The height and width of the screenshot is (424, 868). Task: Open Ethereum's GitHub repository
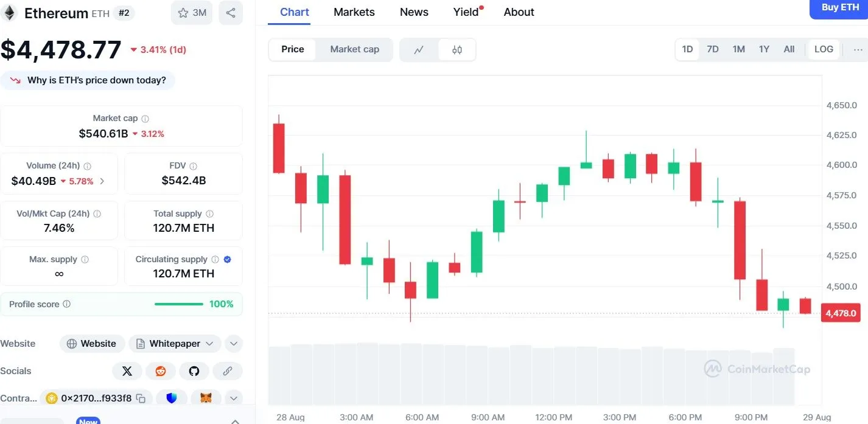click(194, 370)
